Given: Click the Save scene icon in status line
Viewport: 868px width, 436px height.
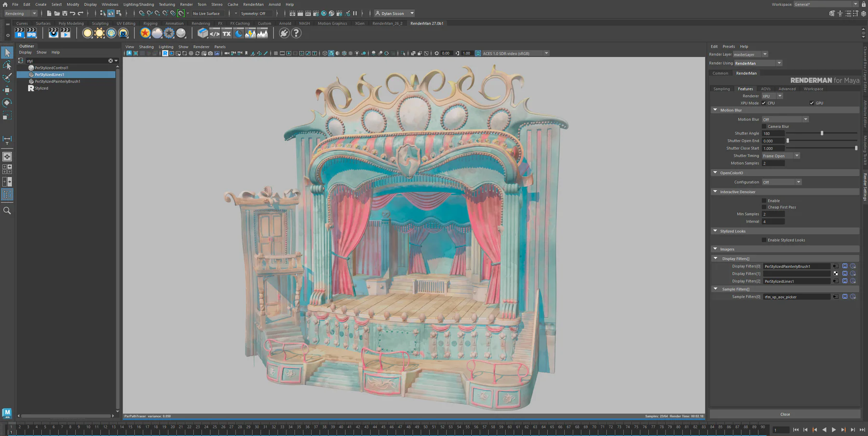Looking at the screenshot, I should click(65, 13).
